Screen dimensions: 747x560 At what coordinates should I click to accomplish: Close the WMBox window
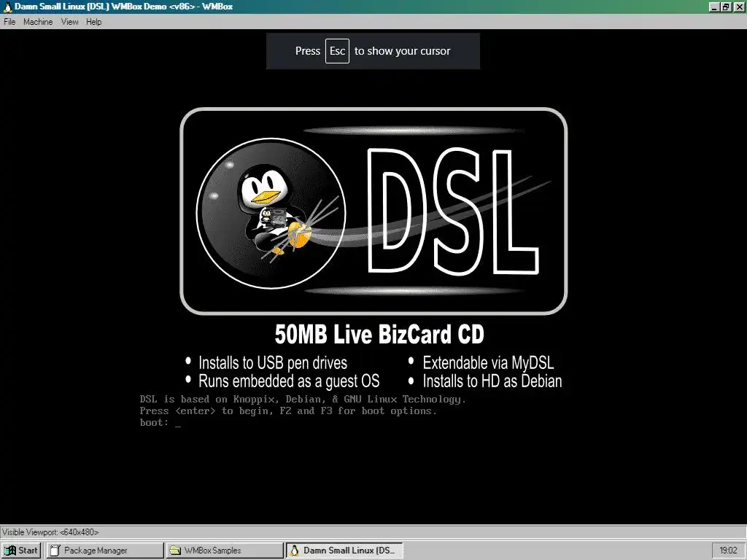tap(739, 7)
